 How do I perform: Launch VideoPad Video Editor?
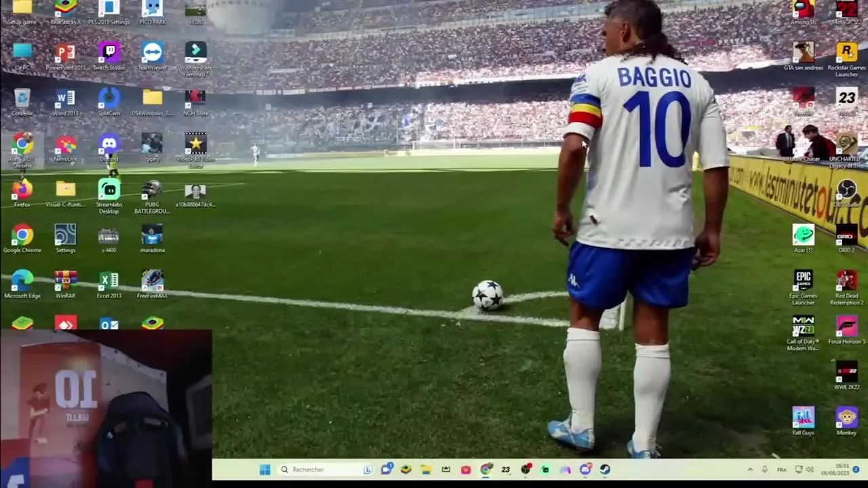tap(195, 150)
